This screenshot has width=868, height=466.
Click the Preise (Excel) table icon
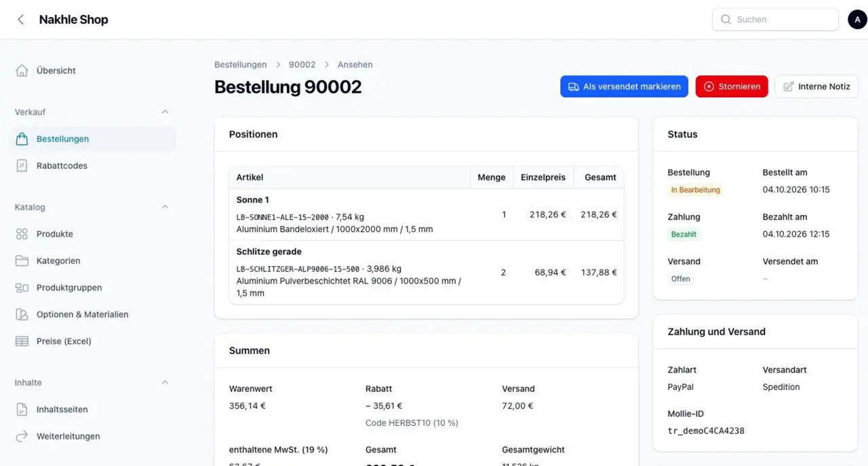[22, 341]
